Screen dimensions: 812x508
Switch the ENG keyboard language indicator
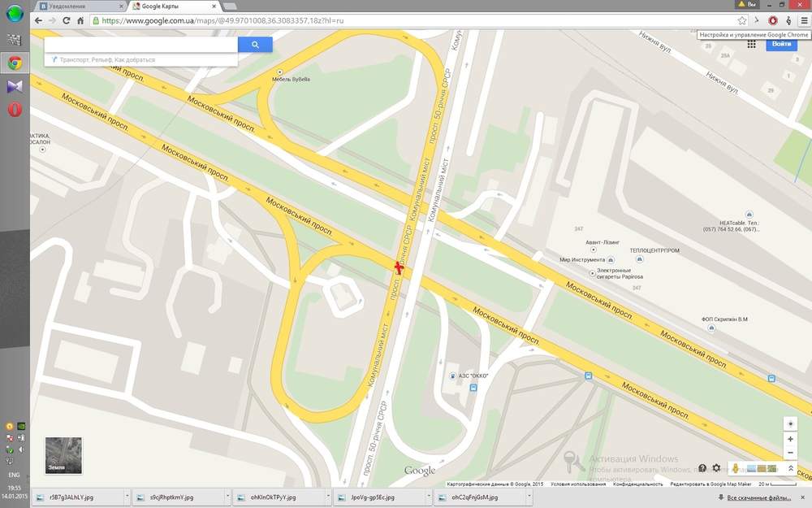coord(14,475)
